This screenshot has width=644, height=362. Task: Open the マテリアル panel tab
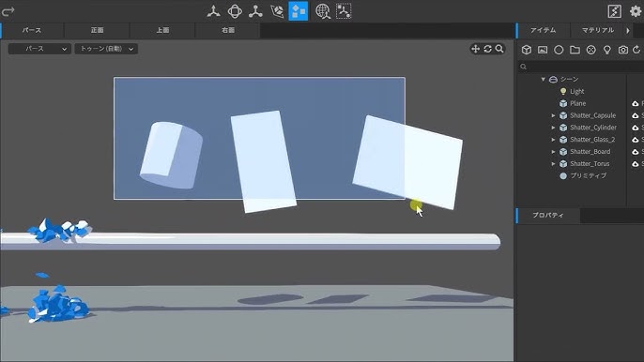(598, 30)
